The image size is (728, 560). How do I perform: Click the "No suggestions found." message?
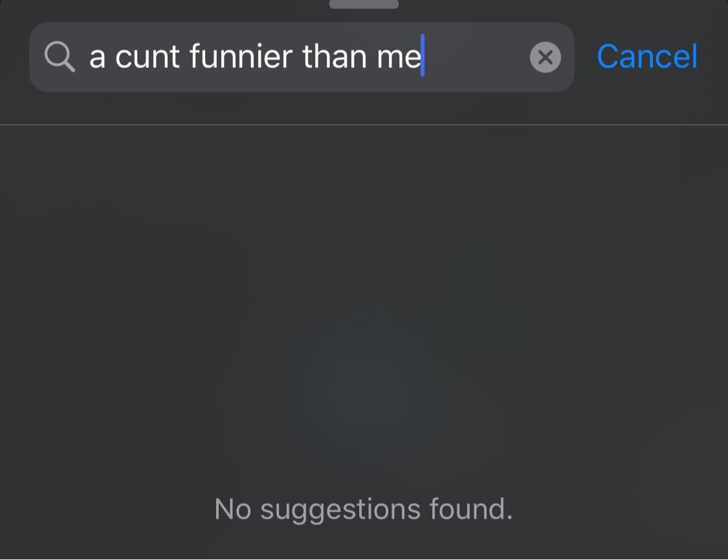(364, 510)
